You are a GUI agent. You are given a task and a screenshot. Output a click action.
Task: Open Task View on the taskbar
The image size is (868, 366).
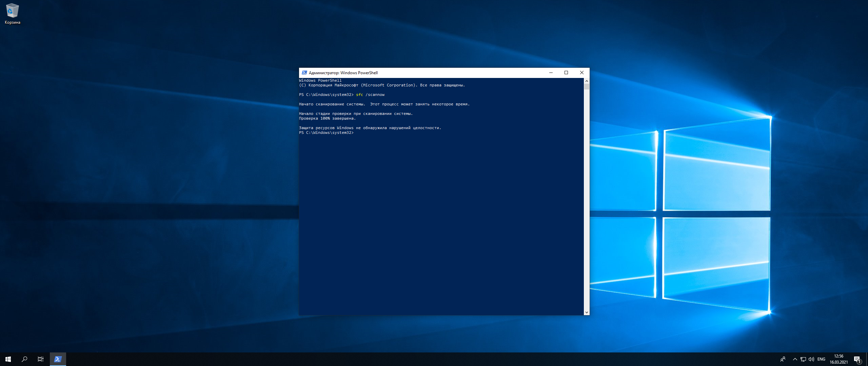tap(41, 359)
